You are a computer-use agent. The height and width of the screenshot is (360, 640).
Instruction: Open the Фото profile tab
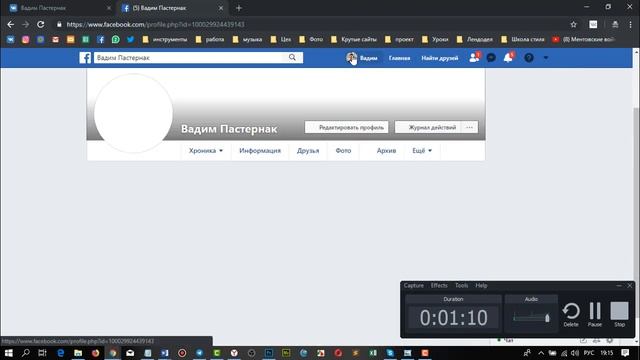coord(343,151)
